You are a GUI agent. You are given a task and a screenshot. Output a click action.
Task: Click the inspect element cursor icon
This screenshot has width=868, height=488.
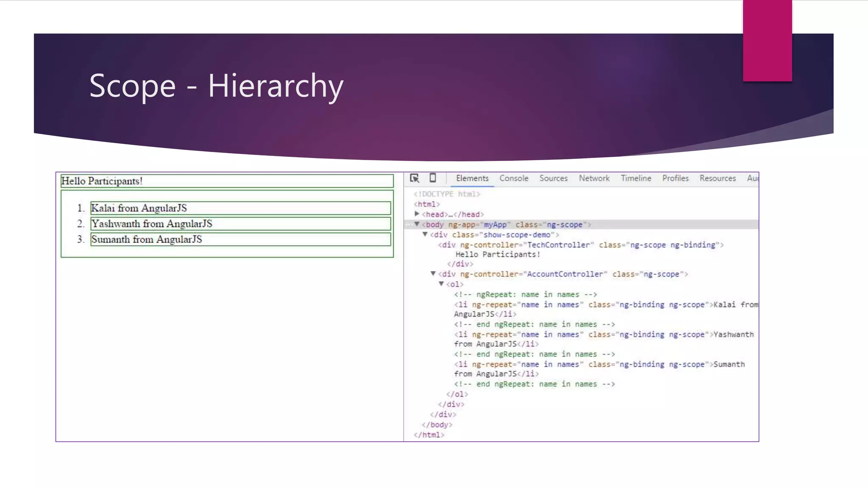point(415,178)
